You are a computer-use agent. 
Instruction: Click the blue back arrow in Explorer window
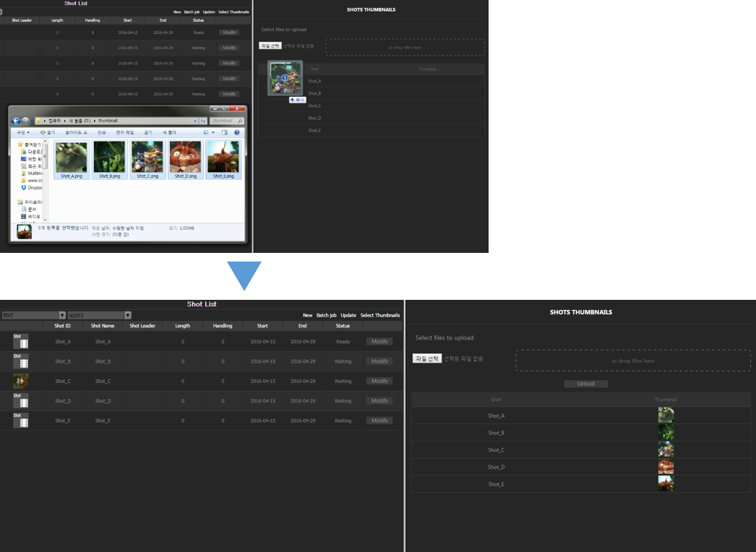16,121
